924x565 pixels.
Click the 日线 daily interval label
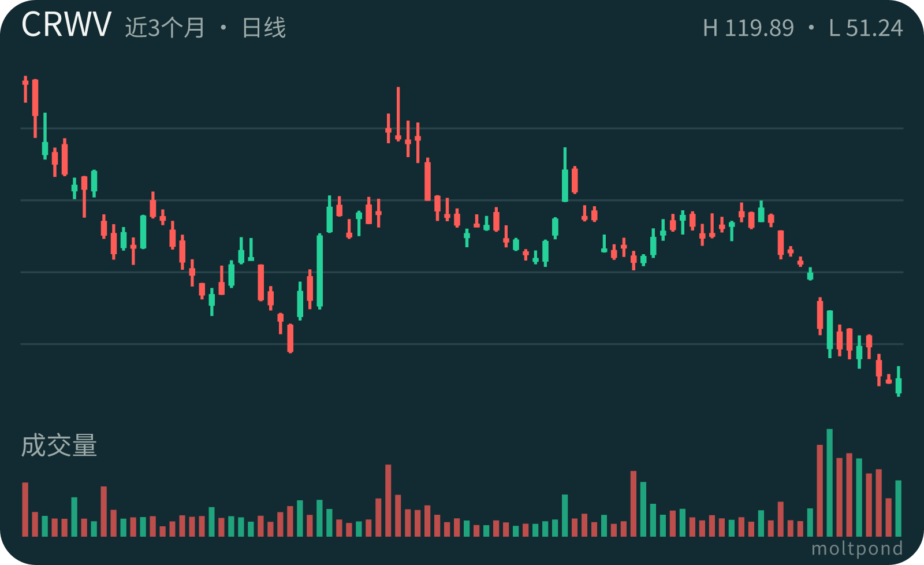point(264,28)
